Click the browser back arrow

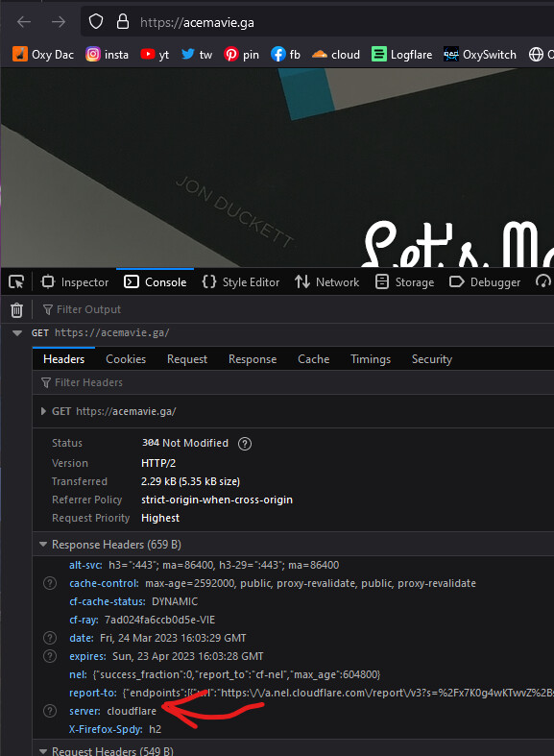[24, 22]
